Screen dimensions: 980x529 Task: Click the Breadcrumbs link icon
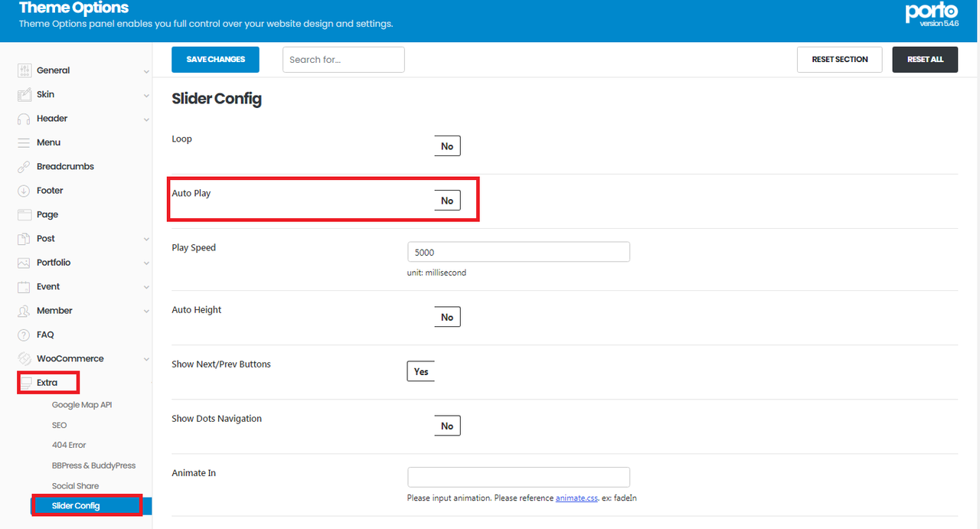tap(24, 167)
